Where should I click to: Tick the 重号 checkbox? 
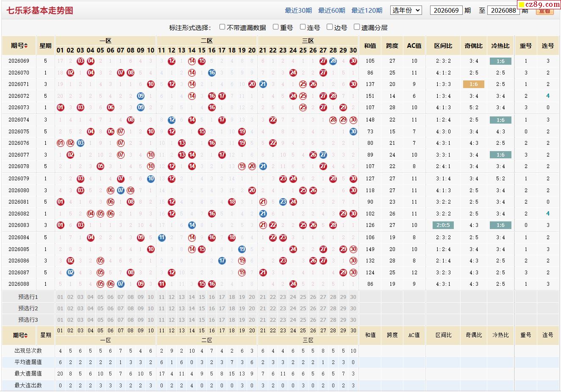click(x=276, y=27)
